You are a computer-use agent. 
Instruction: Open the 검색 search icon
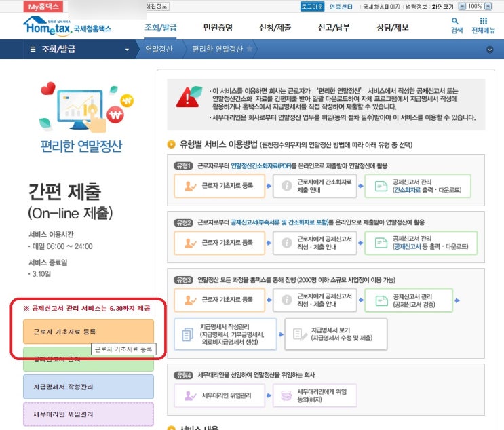click(457, 25)
